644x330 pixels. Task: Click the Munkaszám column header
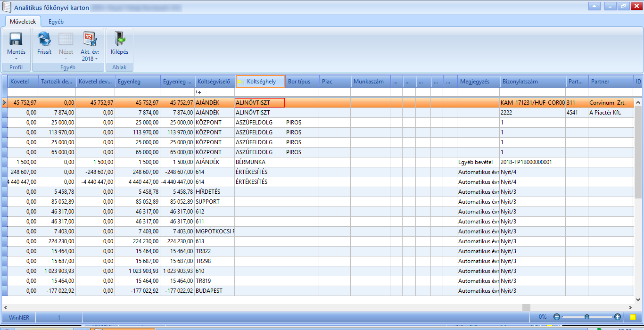point(371,82)
